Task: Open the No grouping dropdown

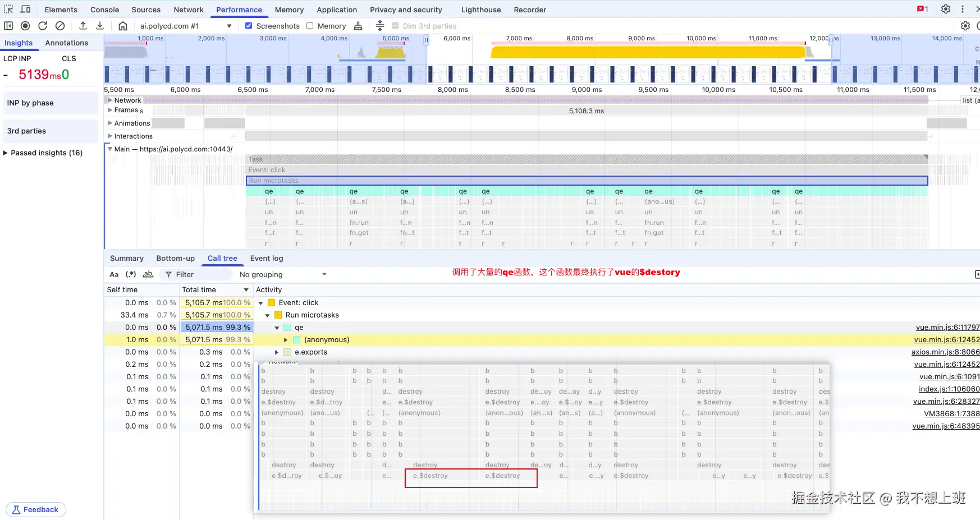Action: click(x=283, y=274)
